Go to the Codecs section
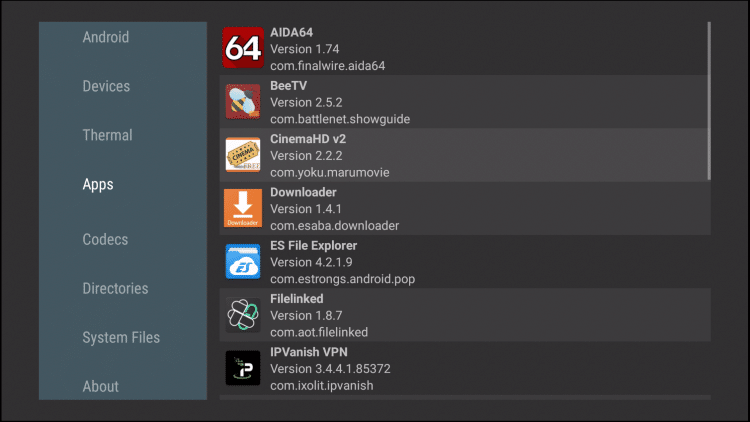 [x=105, y=239]
